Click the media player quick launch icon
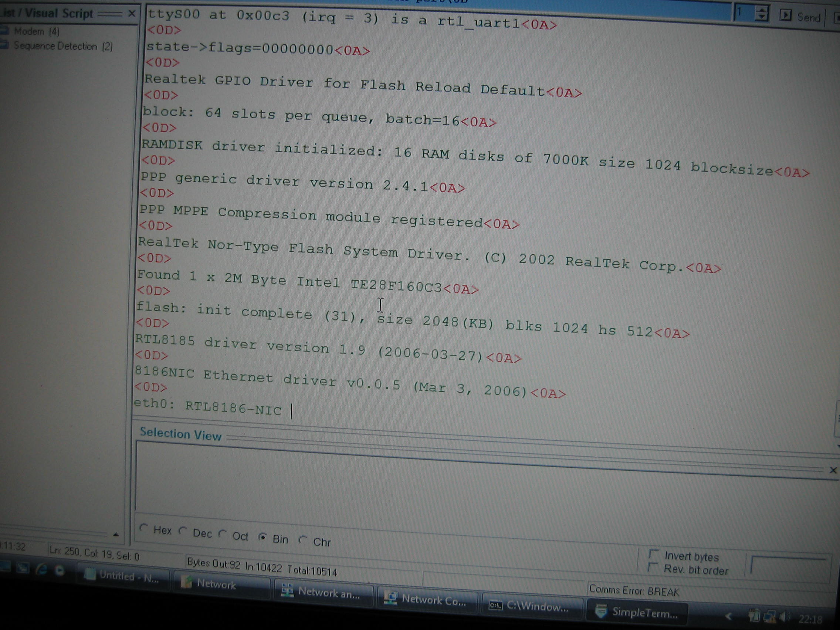 point(60,570)
